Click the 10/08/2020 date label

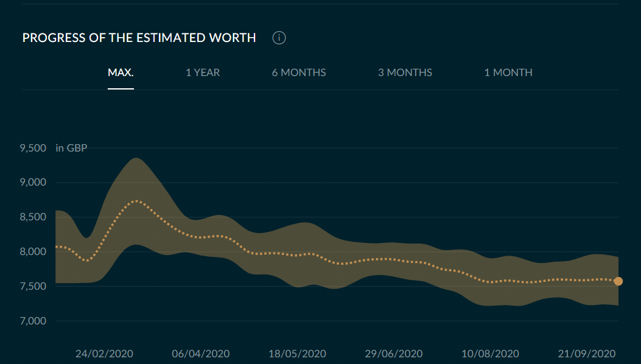point(490,354)
